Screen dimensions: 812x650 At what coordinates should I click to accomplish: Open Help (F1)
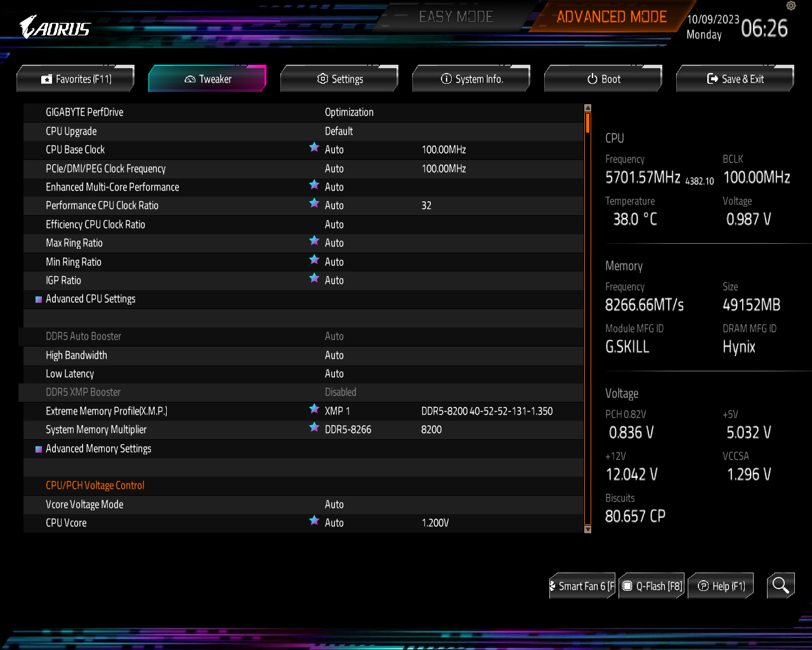tap(721, 586)
